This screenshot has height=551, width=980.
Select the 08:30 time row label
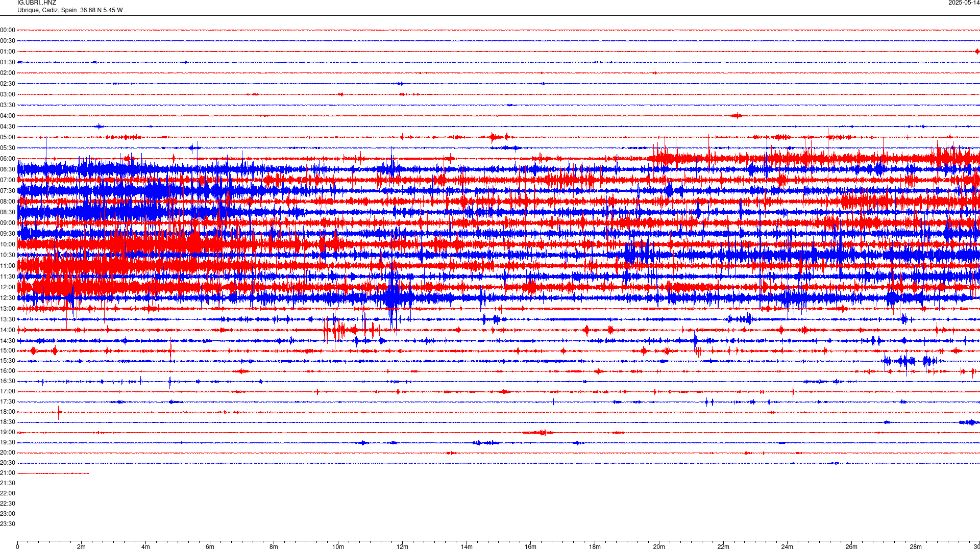point(8,212)
